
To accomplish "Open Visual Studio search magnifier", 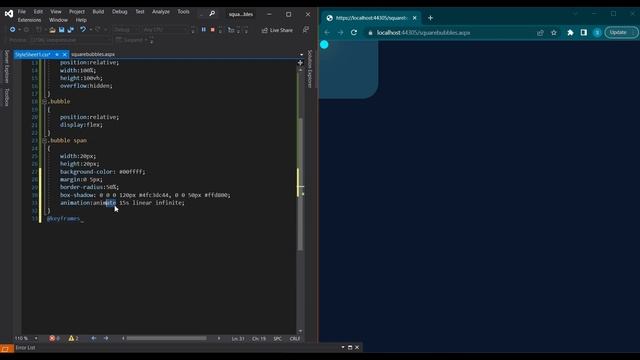I will [x=212, y=13].
